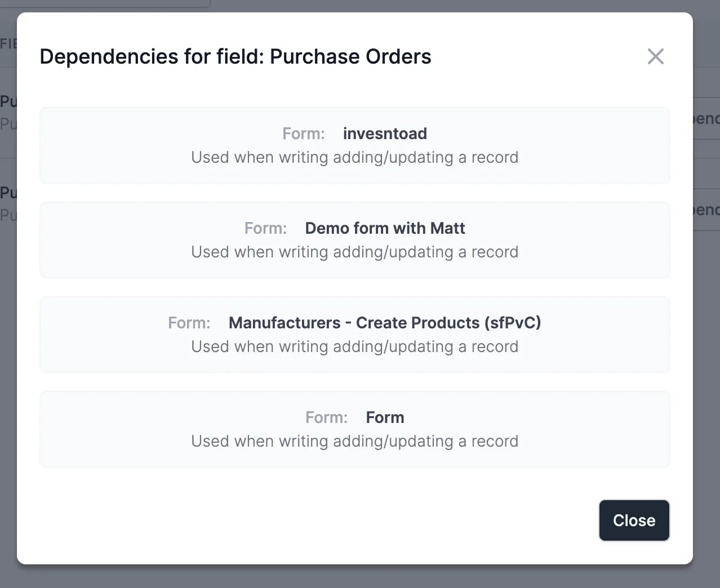The height and width of the screenshot is (588, 720).
Task: Click the partially visible input box above the dialog
Action: (x=113, y=3)
